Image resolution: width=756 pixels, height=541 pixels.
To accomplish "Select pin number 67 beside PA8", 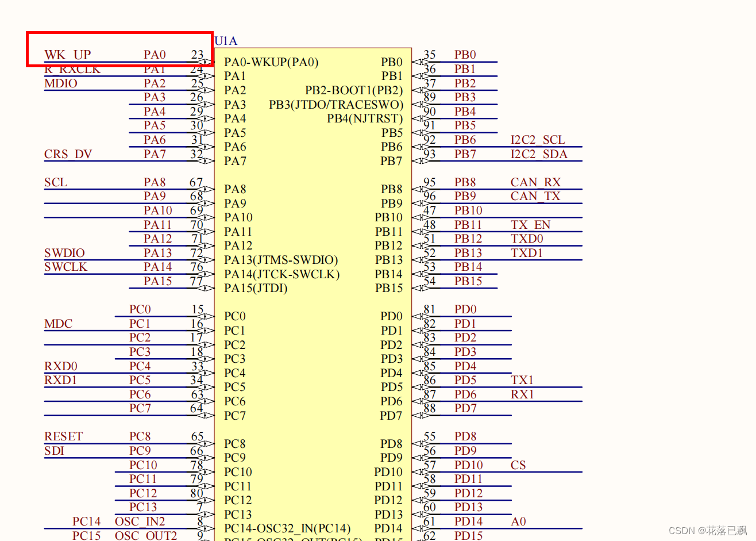I will 196,182.
